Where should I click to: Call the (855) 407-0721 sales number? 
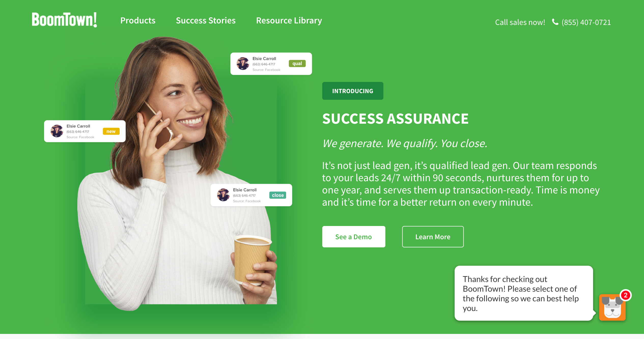(586, 22)
